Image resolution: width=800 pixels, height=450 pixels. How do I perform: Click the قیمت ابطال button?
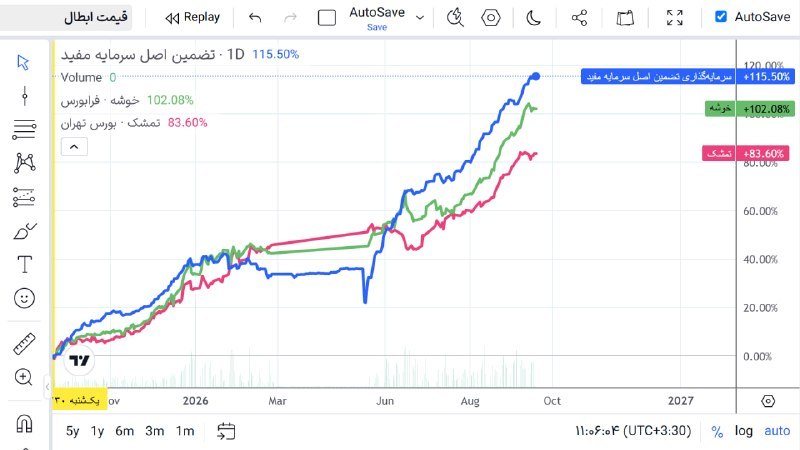[x=95, y=17]
